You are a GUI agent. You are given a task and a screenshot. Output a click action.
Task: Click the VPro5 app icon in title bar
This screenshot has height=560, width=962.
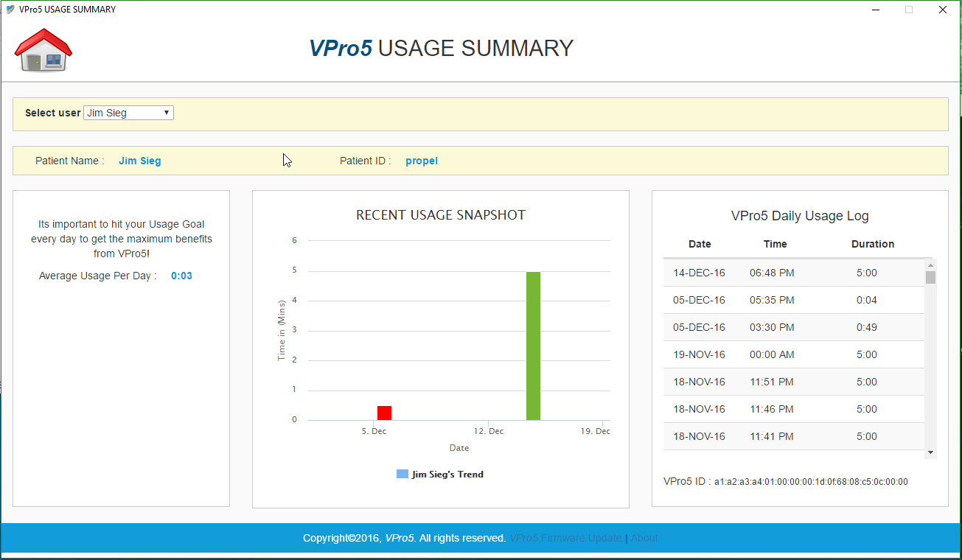[10, 10]
